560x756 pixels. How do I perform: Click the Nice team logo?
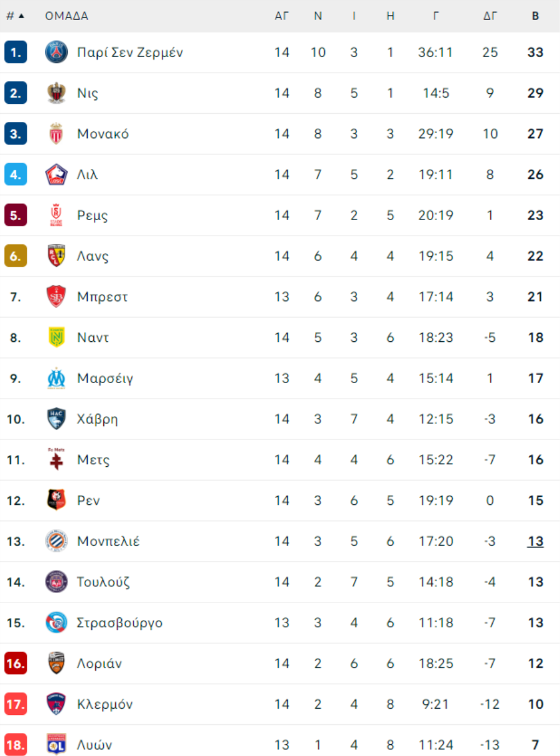(57, 93)
